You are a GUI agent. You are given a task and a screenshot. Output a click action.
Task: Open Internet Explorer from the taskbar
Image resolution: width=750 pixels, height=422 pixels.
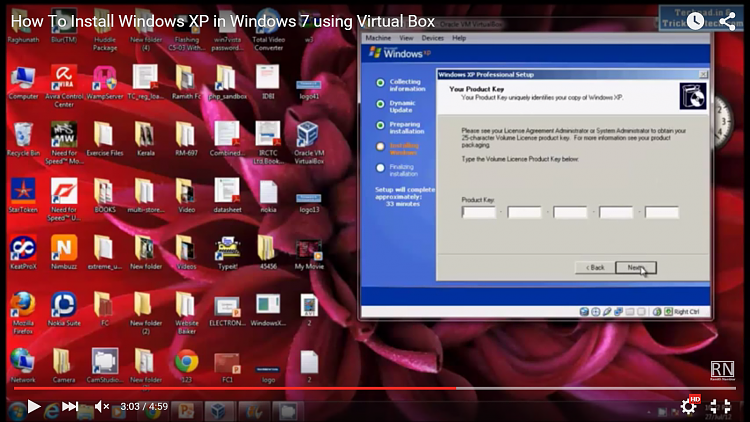(x=51, y=412)
